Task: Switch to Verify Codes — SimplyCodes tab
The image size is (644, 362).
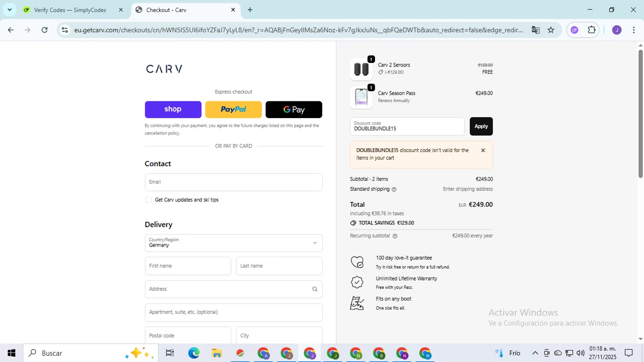Action: coord(70,10)
